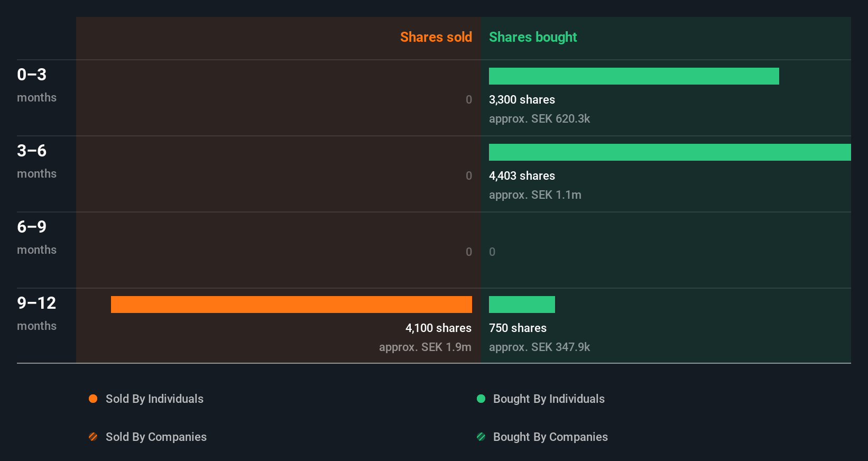Click the 4,403 shares label
Image resolution: width=868 pixels, height=461 pixels.
click(522, 176)
